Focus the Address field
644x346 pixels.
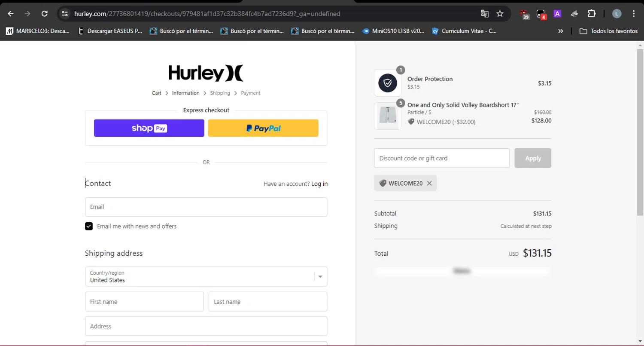tap(206, 326)
